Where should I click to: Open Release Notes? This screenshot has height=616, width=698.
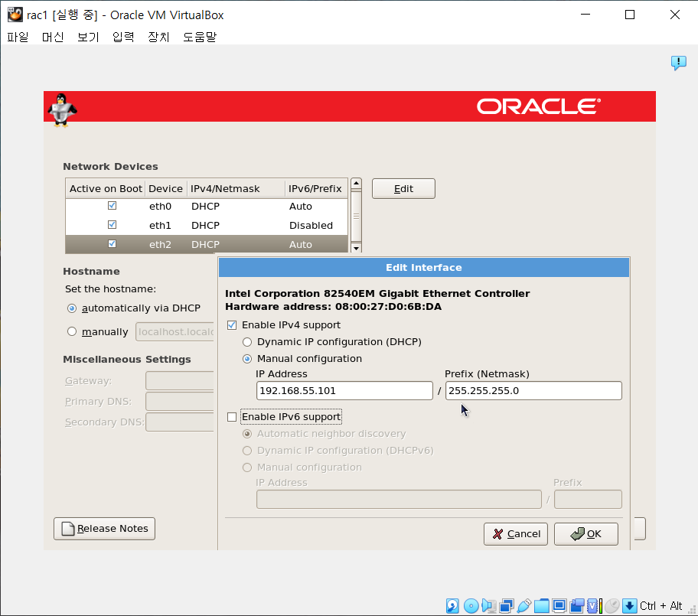point(105,528)
